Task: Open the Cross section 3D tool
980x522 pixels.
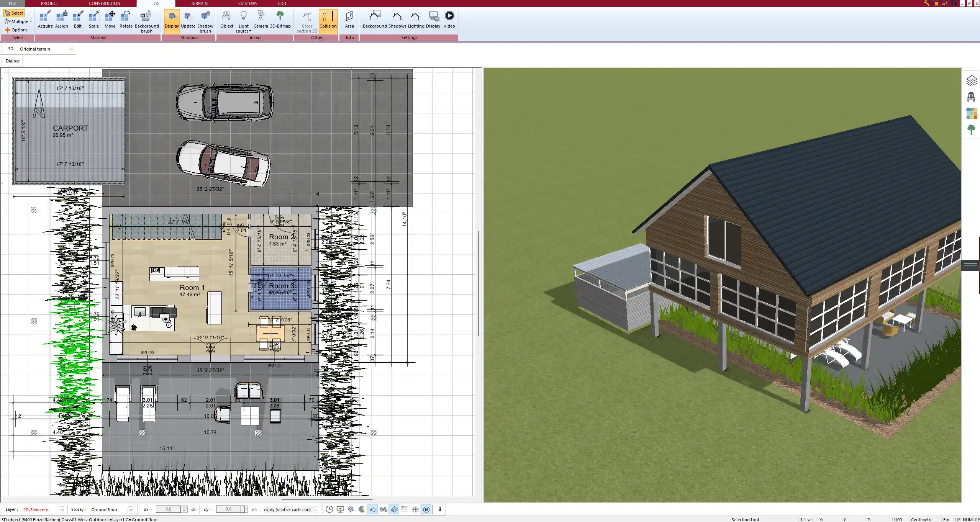Action: pos(306,21)
